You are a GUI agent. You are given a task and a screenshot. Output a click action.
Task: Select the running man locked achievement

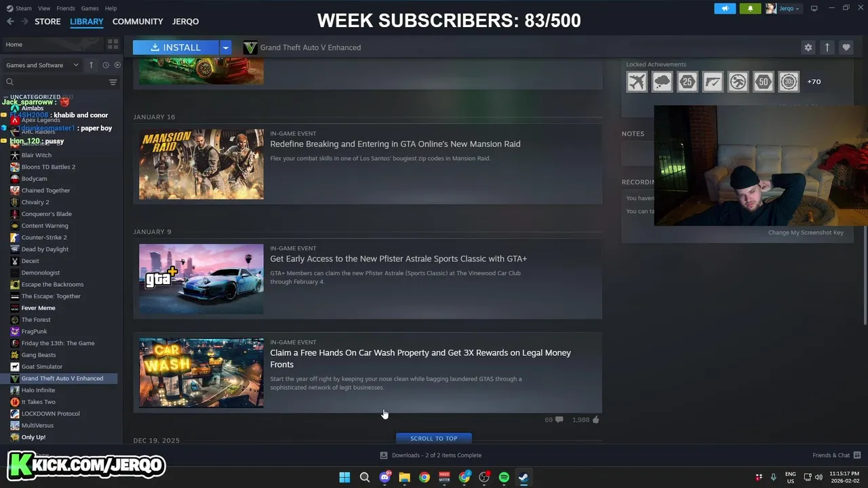[x=738, y=82]
